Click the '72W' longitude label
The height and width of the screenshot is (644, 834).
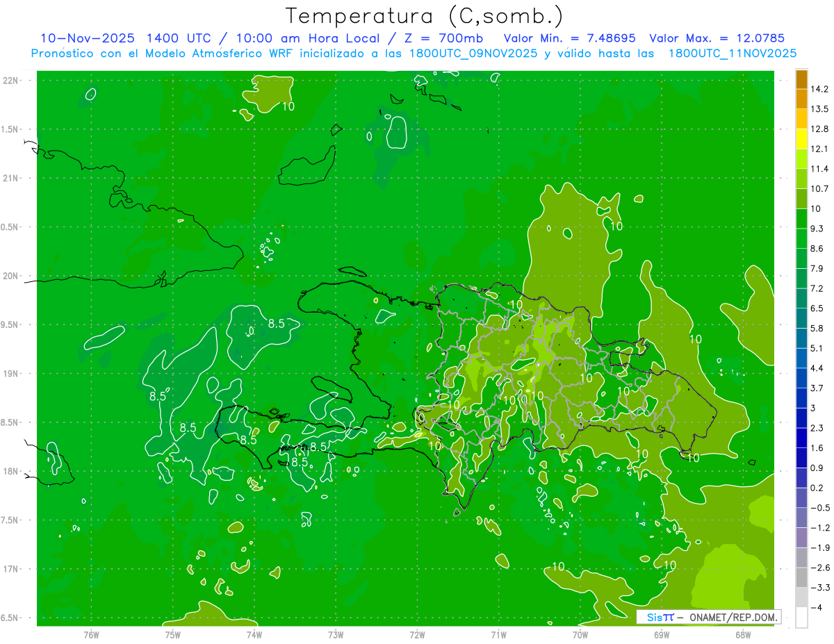(x=417, y=635)
